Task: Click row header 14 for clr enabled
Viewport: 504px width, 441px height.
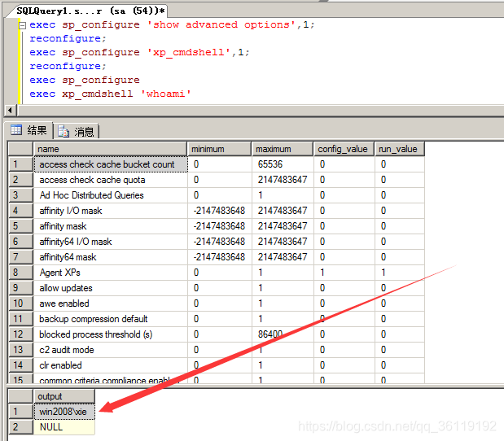Action: click(21, 365)
